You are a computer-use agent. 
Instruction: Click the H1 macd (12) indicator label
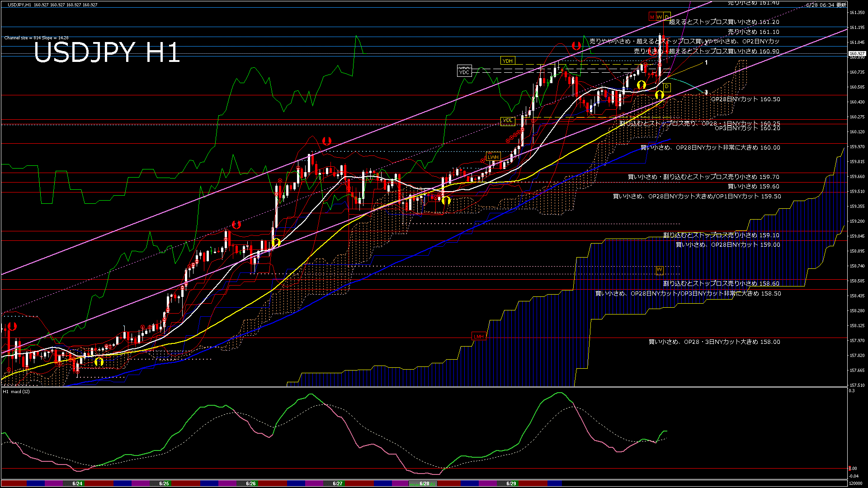(x=16, y=392)
